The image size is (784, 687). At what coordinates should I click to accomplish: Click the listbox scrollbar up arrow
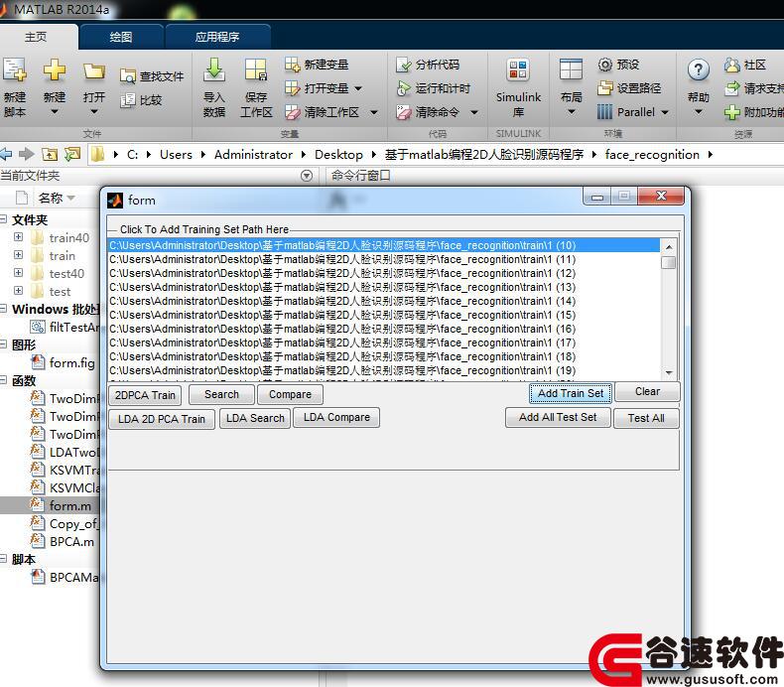pos(669,246)
